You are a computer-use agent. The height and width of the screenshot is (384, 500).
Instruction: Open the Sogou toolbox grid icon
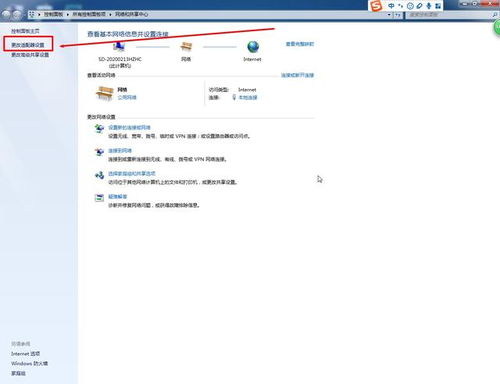point(438,6)
